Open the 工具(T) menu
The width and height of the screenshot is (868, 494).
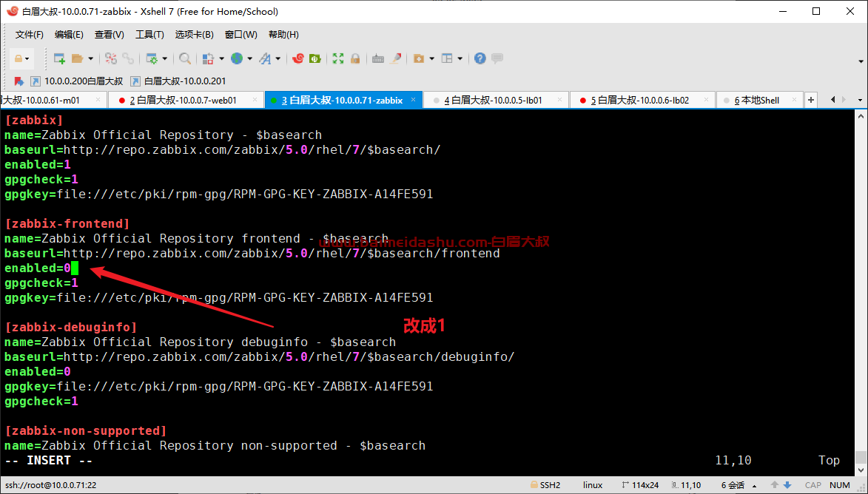(149, 34)
